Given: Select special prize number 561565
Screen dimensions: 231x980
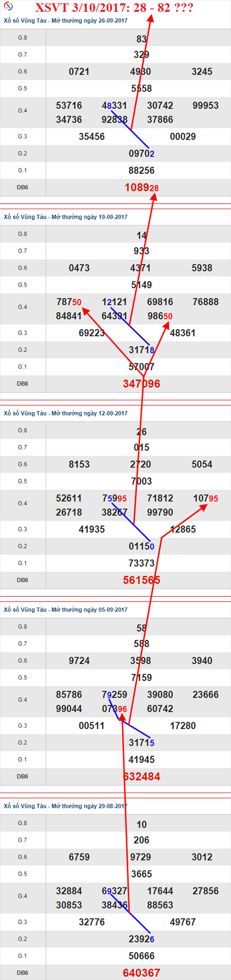Looking at the screenshot, I should (x=141, y=580).
